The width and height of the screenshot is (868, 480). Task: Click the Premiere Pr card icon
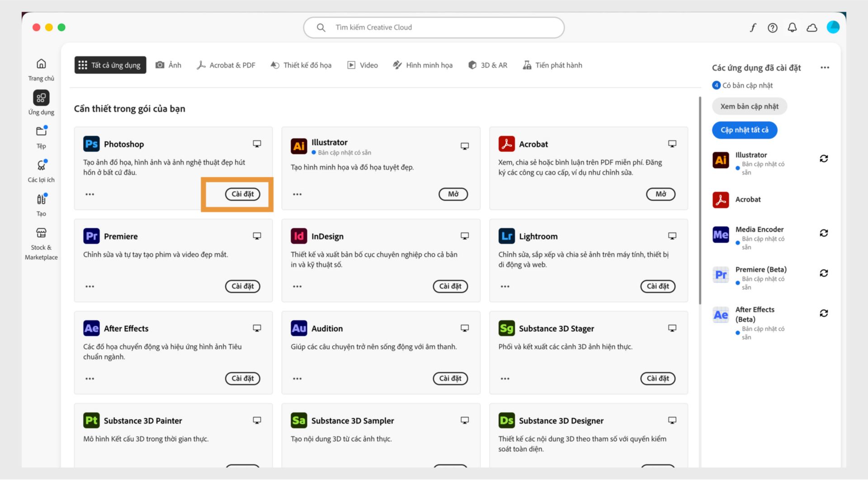[91, 236]
